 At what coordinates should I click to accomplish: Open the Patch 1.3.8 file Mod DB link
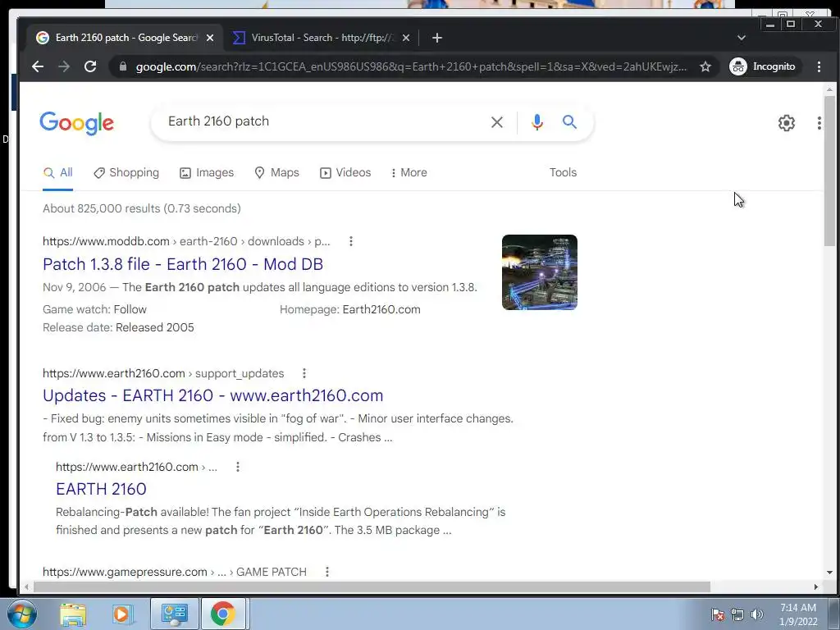pyautogui.click(x=183, y=264)
